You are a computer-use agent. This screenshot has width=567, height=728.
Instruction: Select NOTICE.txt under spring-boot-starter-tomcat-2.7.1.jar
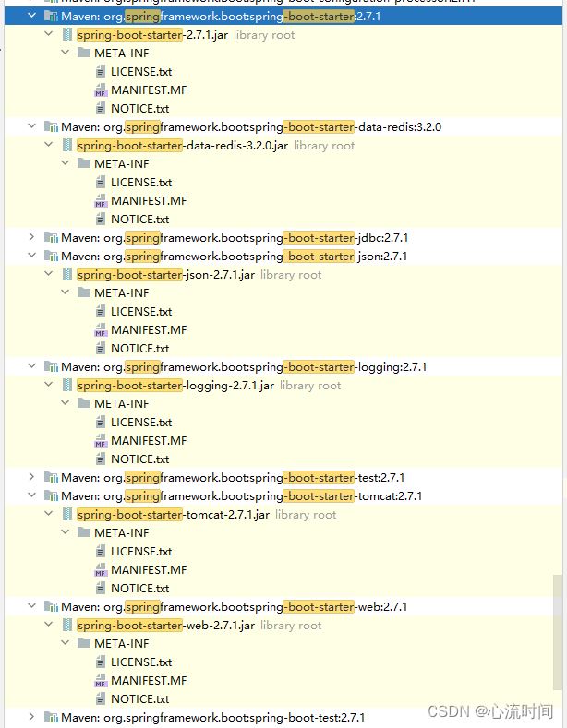[x=139, y=589]
